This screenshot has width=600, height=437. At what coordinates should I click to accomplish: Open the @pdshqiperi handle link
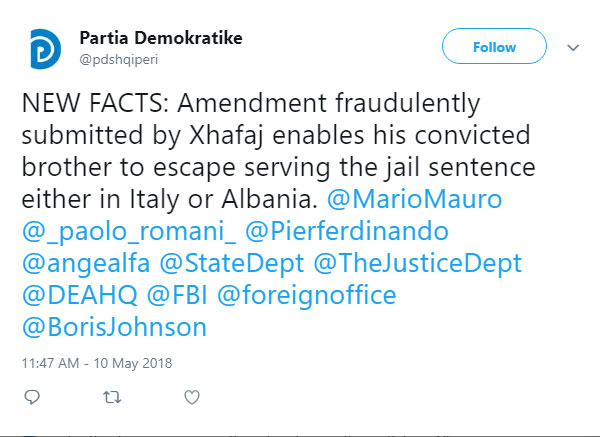click(x=118, y=58)
